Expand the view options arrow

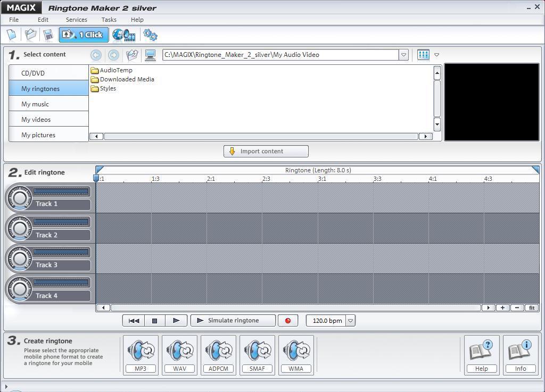[x=437, y=54]
